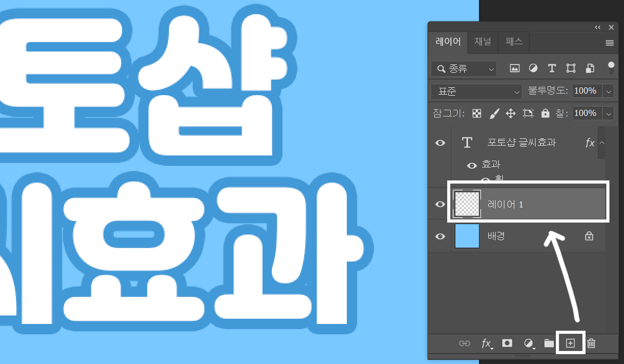Close the Layers panel
Viewport: 624px width, 364px height.
point(611,27)
